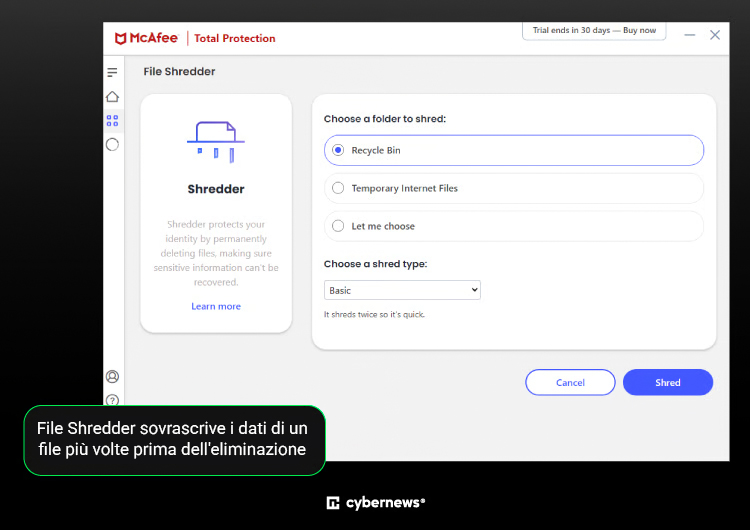This screenshot has height=530, width=750.
Task: Open the Basic shred type dropdown
Action: 402,290
